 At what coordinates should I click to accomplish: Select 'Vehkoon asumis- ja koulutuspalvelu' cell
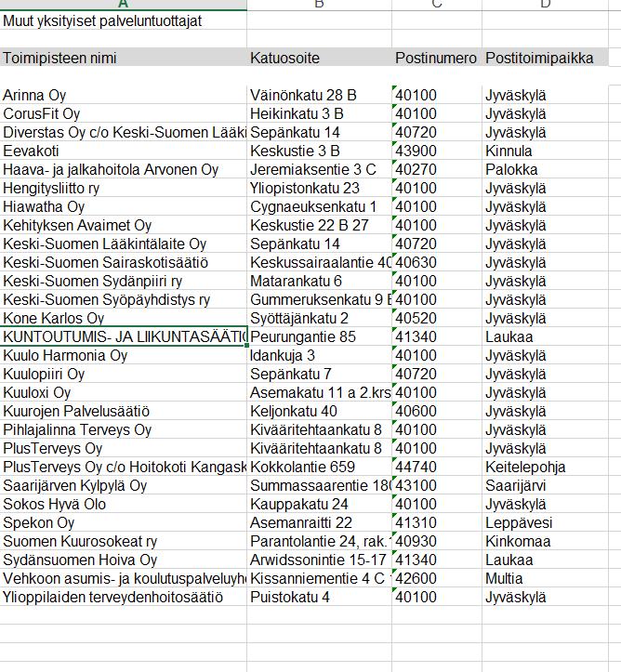[x=124, y=578]
